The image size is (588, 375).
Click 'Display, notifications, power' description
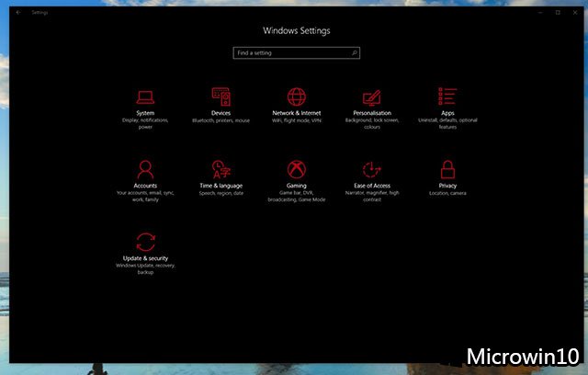coord(145,123)
